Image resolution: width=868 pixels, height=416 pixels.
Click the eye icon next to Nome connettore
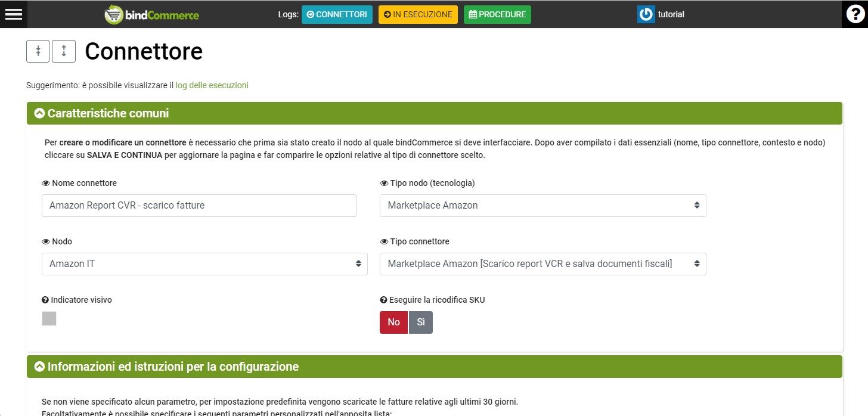[46, 184]
